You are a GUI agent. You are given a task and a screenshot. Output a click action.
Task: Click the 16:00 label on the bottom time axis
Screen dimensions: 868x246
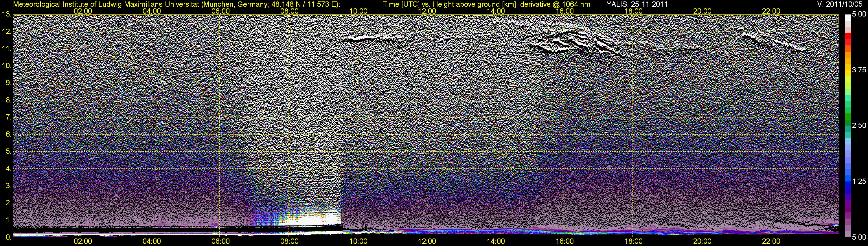tap(565, 241)
